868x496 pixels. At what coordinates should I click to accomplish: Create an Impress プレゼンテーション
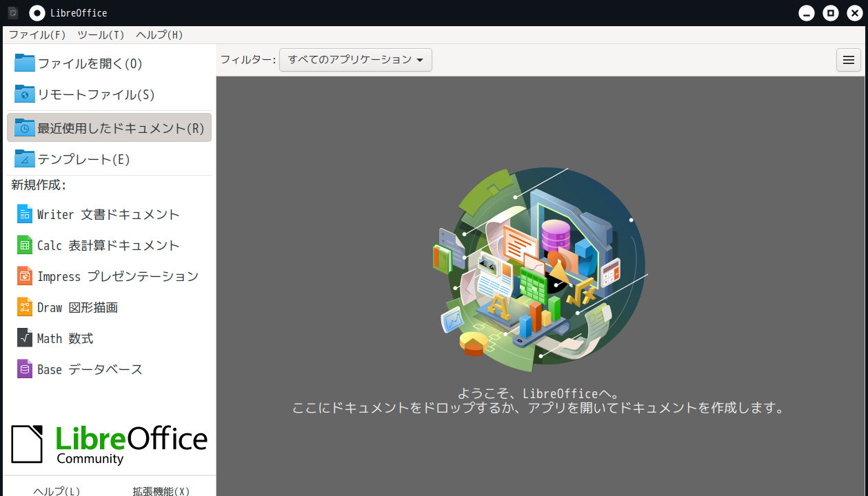pos(109,276)
